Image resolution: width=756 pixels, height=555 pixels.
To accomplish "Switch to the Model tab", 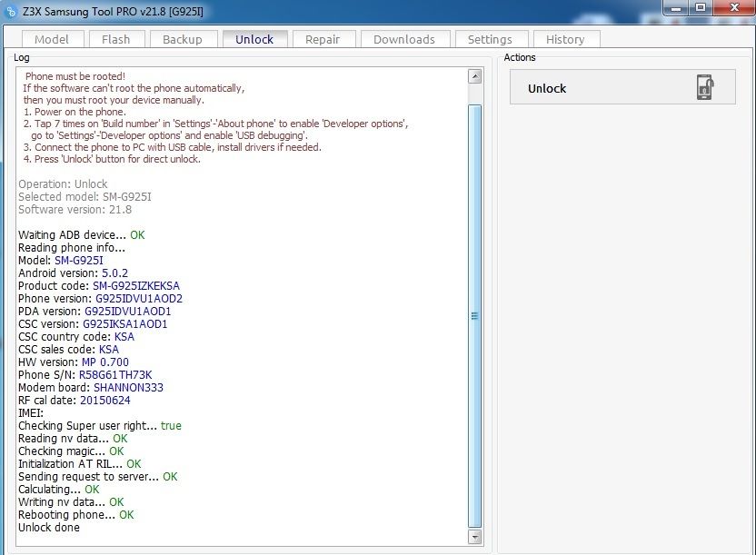I will click(x=52, y=39).
